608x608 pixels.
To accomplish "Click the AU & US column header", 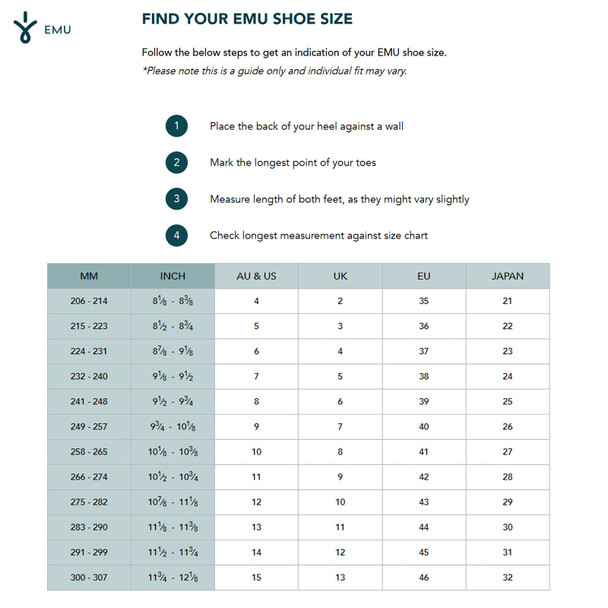I will click(x=256, y=276).
